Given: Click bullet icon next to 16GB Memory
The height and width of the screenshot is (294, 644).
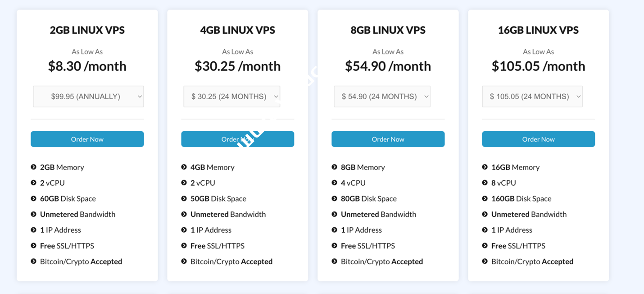Looking at the screenshot, I should (485, 167).
